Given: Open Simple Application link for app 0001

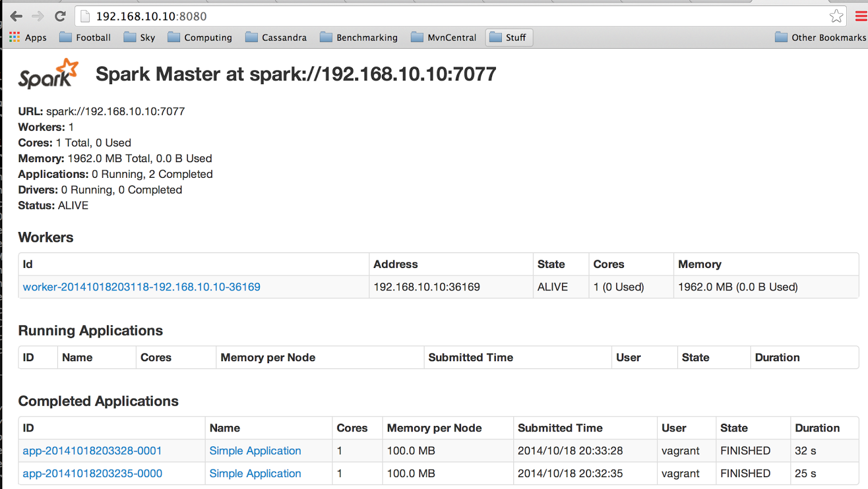Looking at the screenshot, I should (255, 451).
